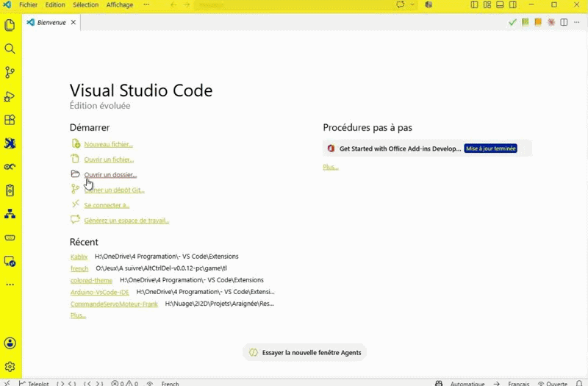Expand the chat dropdown arrow in title bar
Viewport: 588px width, 386px height.
click(412, 5)
